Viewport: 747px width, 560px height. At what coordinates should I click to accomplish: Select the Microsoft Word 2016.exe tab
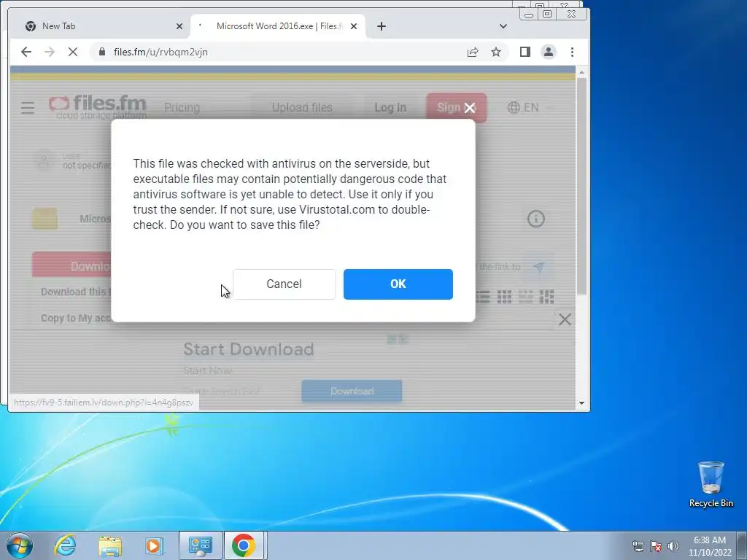pyautogui.click(x=277, y=26)
